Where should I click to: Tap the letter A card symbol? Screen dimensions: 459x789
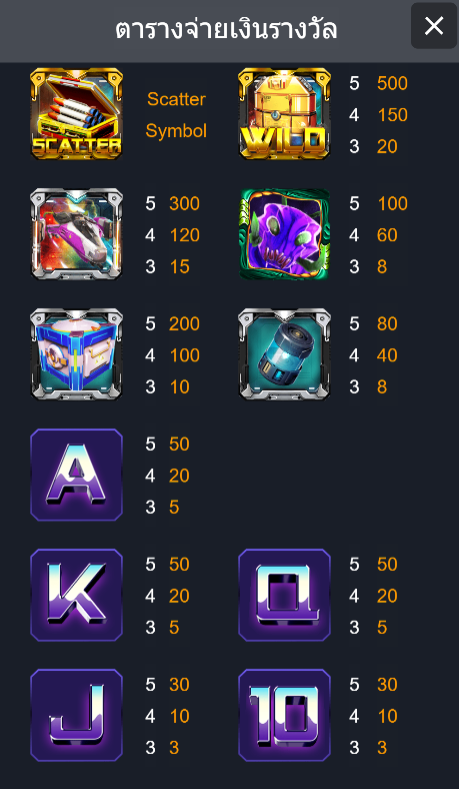pyautogui.click(x=76, y=475)
